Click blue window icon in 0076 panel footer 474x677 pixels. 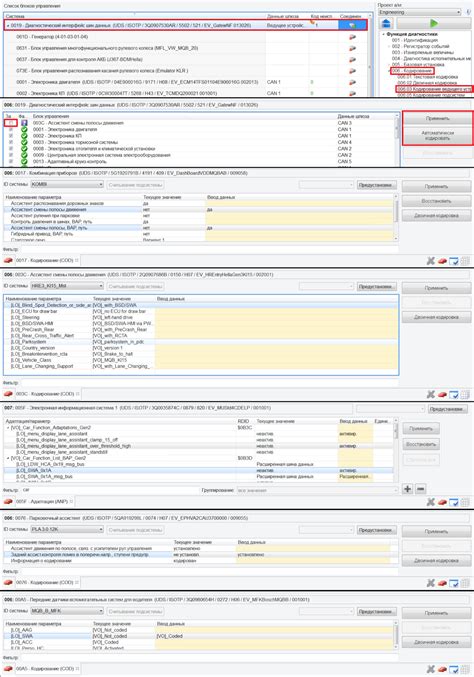(x=454, y=582)
